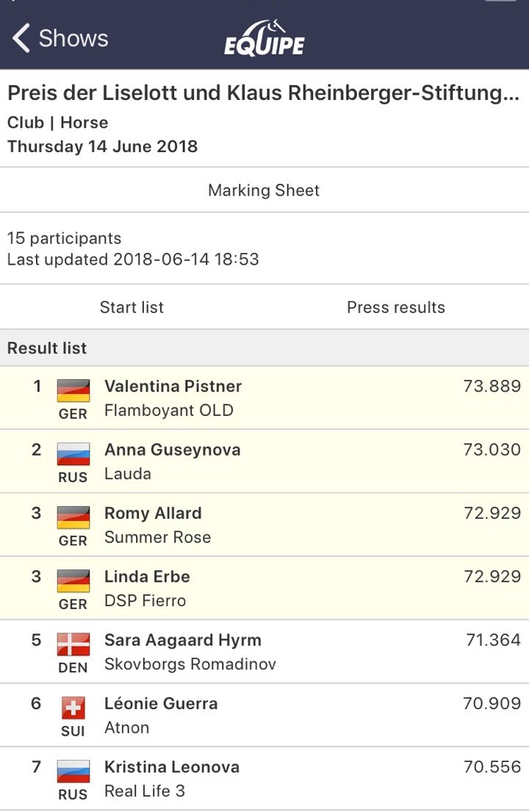Open Anna Guseynova's score 73.030
This screenshot has width=529, height=812.
pos(492,450)
